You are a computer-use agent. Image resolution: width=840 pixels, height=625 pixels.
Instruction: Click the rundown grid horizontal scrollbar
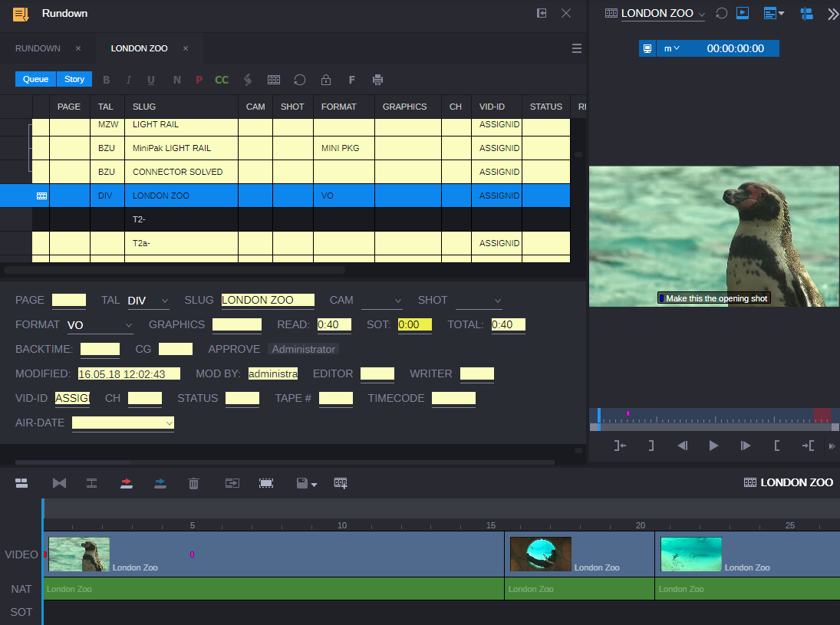(x=175, y=270)
